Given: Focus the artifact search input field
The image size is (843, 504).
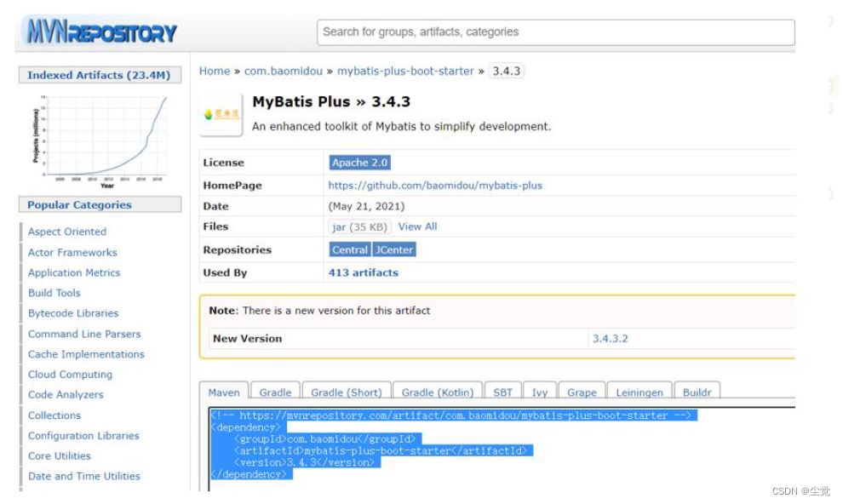Looking at the screenshot, I should [555, 32].
